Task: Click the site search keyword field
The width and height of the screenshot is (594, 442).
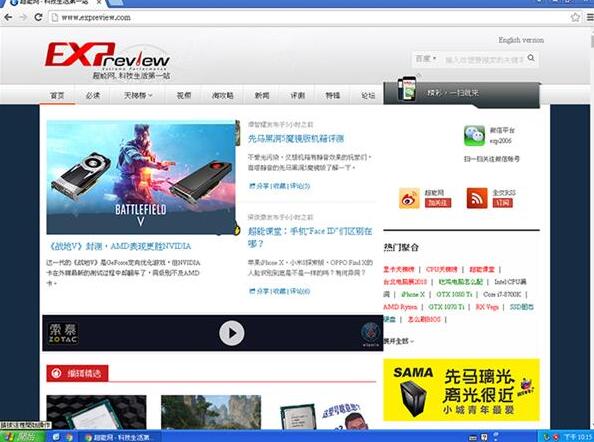Action: pos(484,59)
